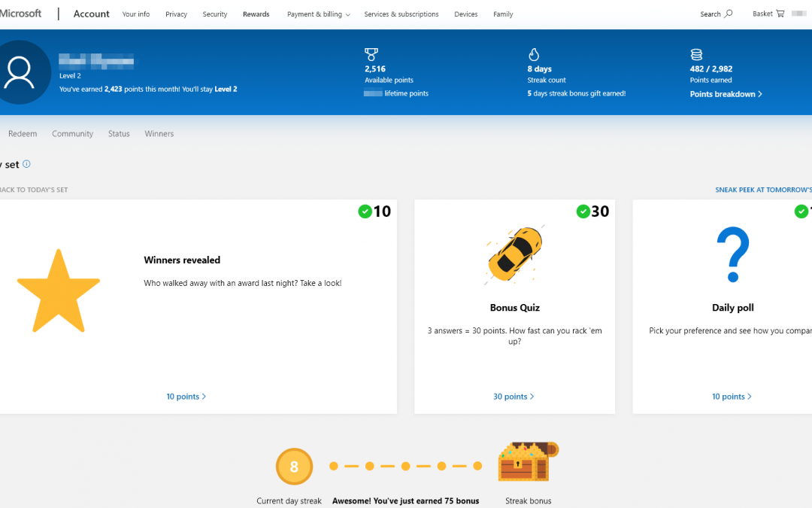Select the Rewards menu item
This screenshot has height=508, width=812.
[x=256, y=14]
